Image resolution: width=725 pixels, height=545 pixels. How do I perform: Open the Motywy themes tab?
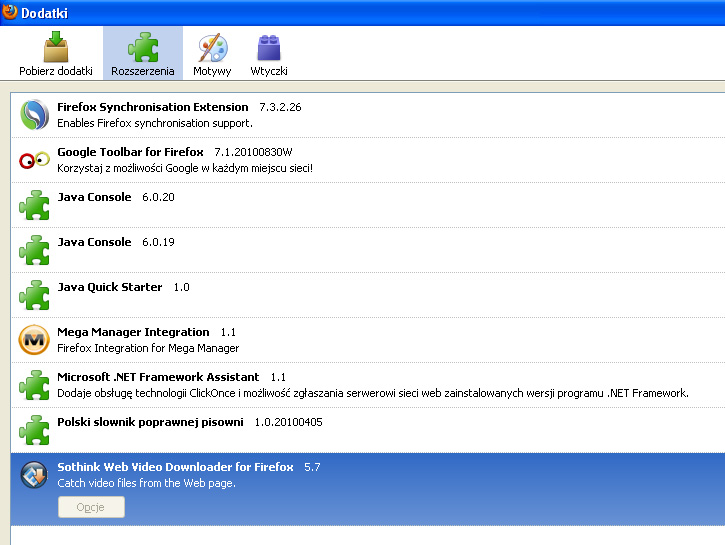pyautogui.click(x=212, y=54)
